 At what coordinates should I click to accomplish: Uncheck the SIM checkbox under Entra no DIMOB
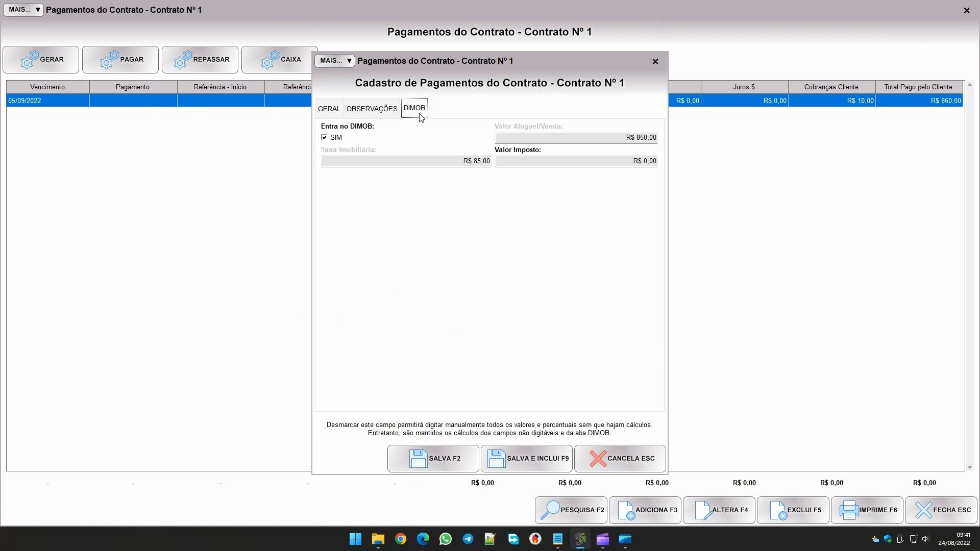[324, 137]
